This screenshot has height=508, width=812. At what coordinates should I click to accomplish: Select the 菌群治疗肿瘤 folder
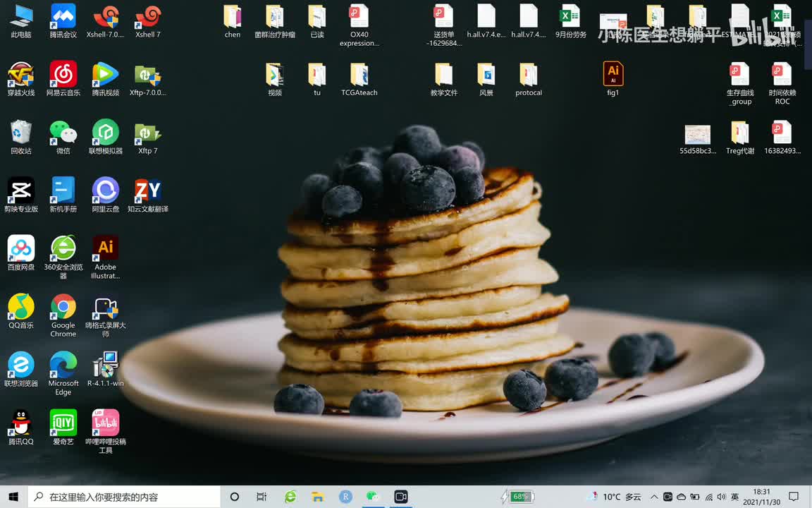pos(275,22)
